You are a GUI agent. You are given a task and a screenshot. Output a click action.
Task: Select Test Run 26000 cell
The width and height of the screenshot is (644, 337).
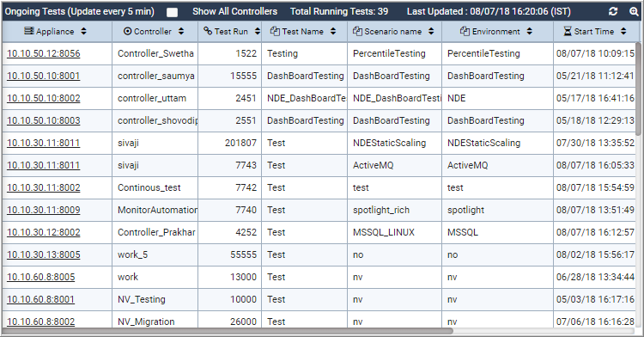(229, 321)
